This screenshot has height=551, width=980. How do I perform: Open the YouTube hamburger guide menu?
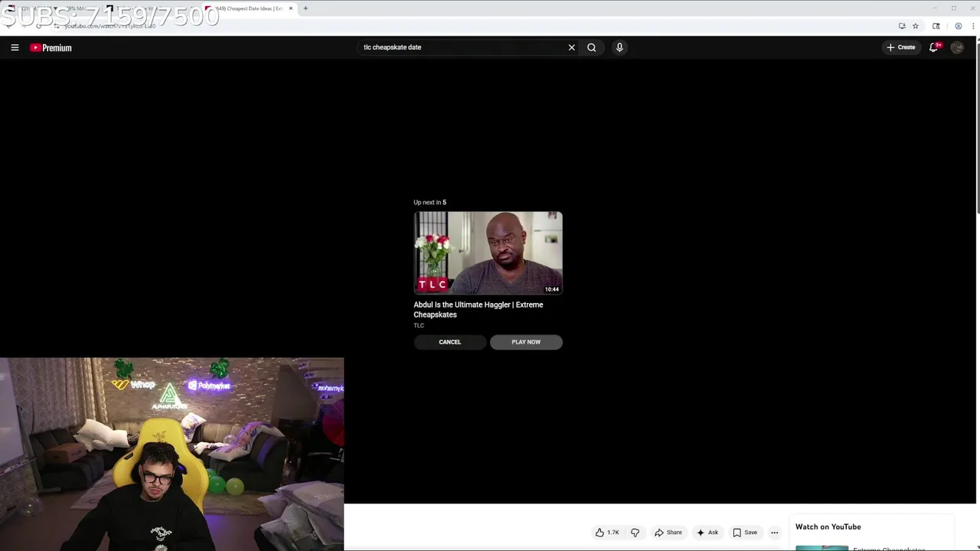click(15, 47)
